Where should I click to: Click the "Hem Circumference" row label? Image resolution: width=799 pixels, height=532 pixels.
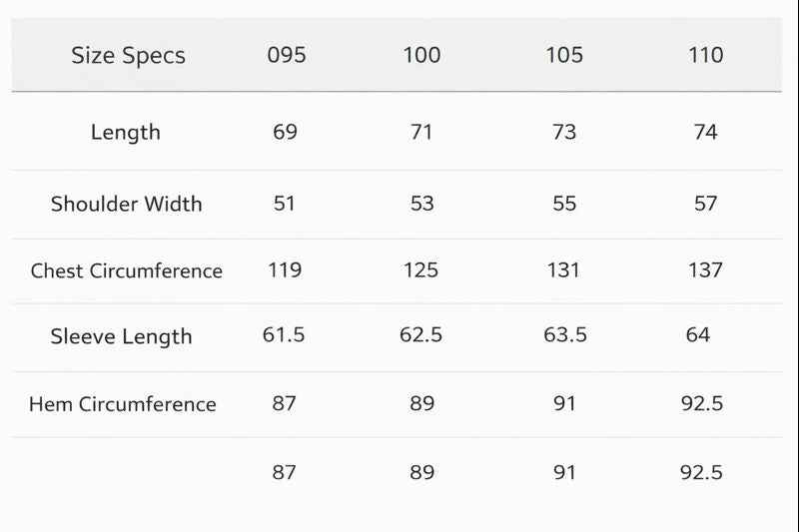(122, 404)
